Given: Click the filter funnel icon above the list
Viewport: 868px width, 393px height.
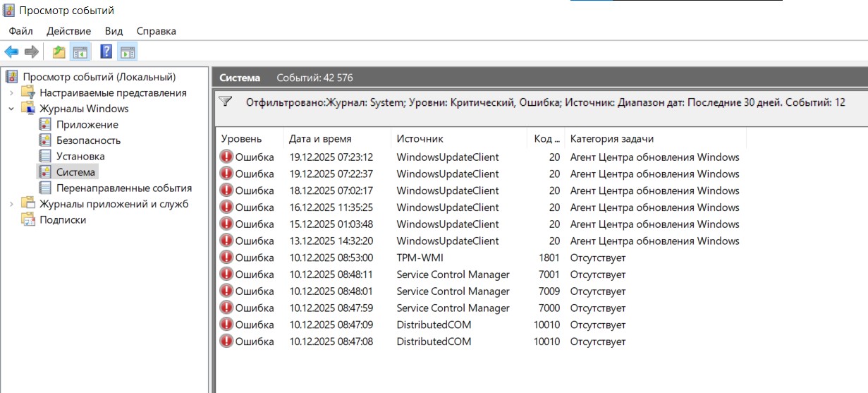Looking at the screenshot, I should click(226, 102).
